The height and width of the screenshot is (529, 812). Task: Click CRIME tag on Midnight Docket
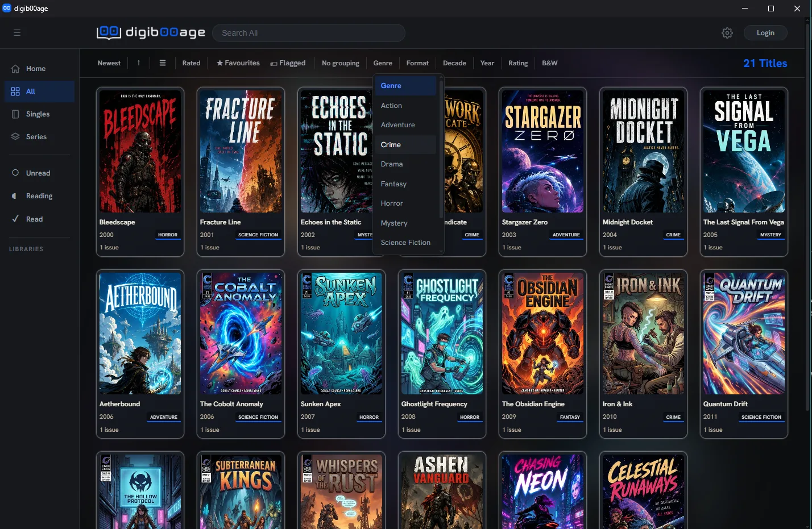(673, 235)
